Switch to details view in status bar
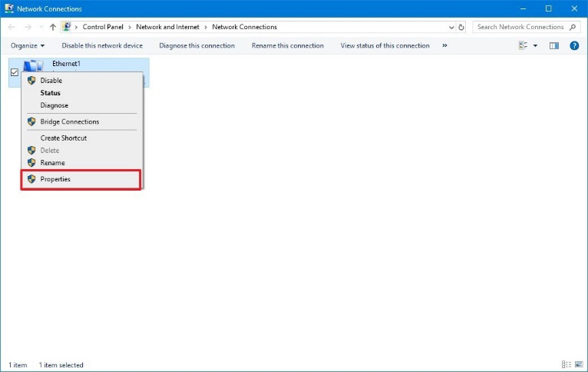588x372 pixels. click(x=566, y=364)
